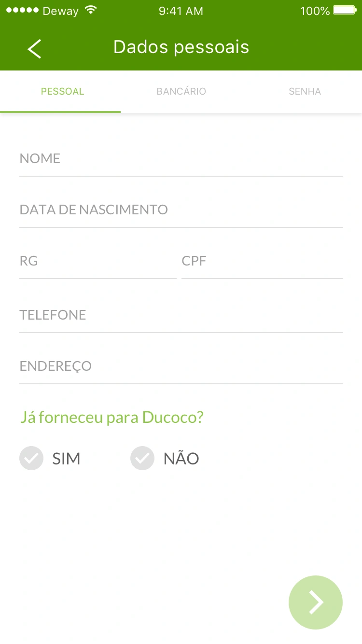Select the PESSOAL tab
The image size is (362, 644).
pos(62,92)
